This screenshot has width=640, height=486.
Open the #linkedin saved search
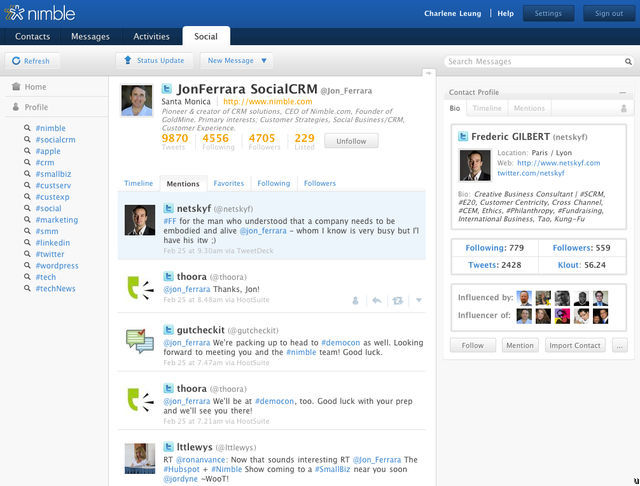53,242
